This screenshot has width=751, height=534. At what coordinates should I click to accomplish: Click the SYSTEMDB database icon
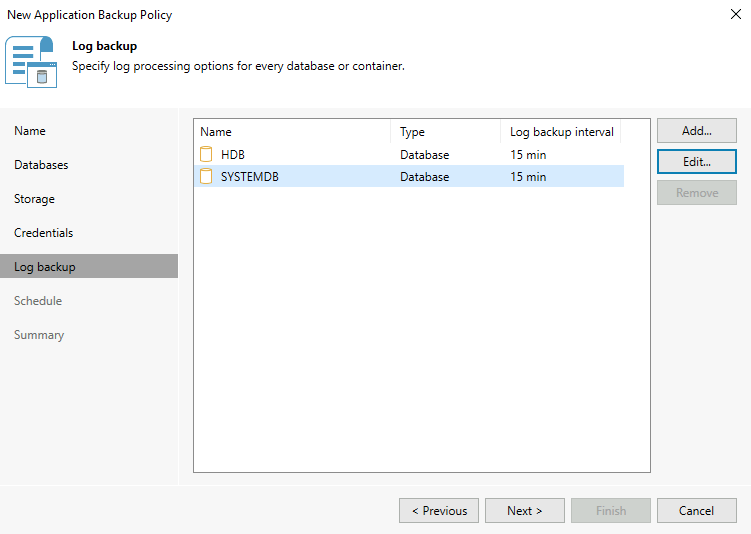tap(206, 177)
